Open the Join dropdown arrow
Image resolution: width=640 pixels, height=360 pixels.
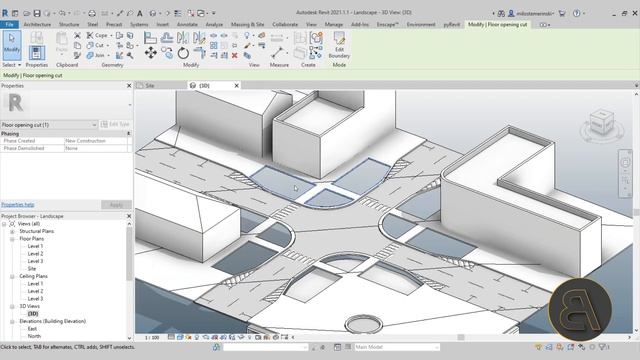coord(108,56)
